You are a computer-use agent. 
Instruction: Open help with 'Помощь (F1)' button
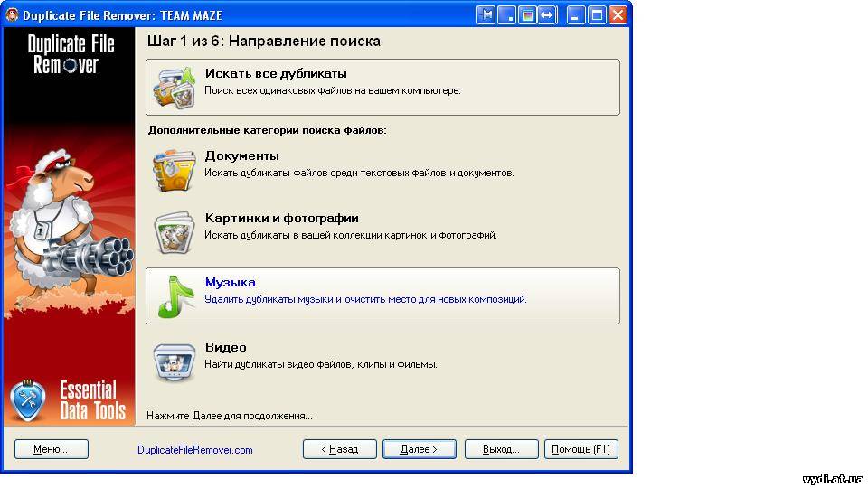click(x=580, y=449)
